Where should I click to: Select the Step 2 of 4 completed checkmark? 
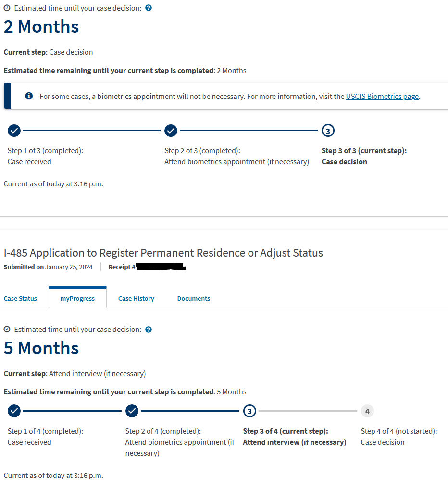(x=132, y=411)
